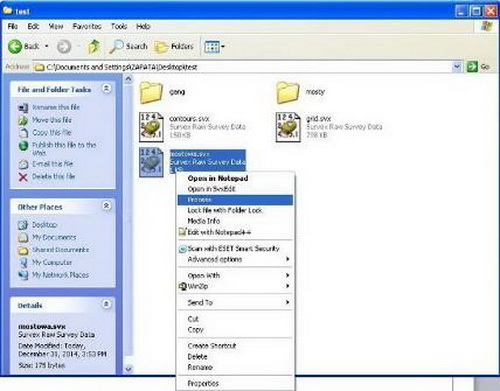Choose Copy in context menu
Screen dimensions: 500x391
coord(235,329)
